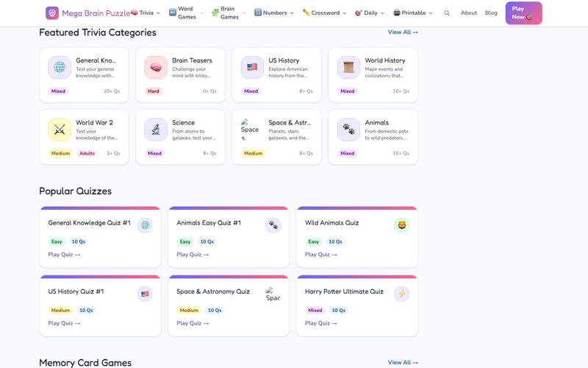Expand the Numbers dropdown chevron
Viewport: 588px width, 368px height.
pos(292,13)
